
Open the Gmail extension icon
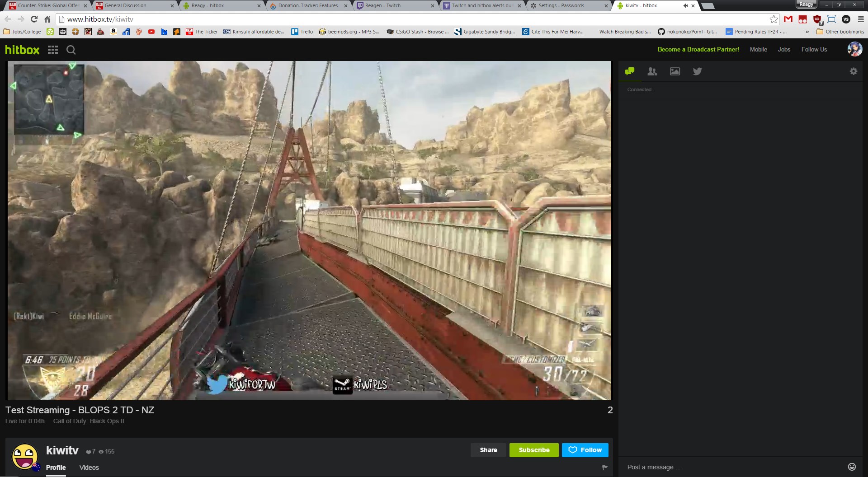pos(788,19)
